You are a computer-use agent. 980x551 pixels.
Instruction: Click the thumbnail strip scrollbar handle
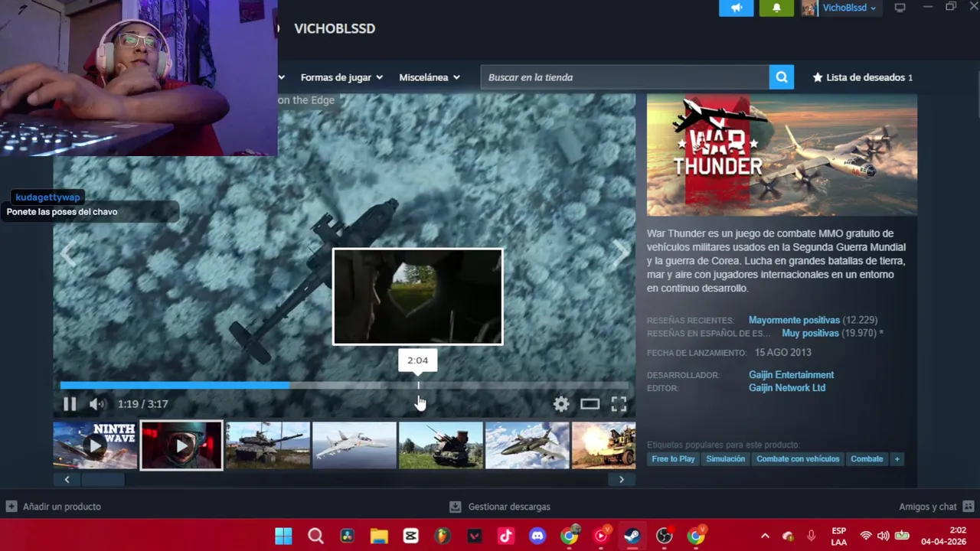tap(103, 480)
